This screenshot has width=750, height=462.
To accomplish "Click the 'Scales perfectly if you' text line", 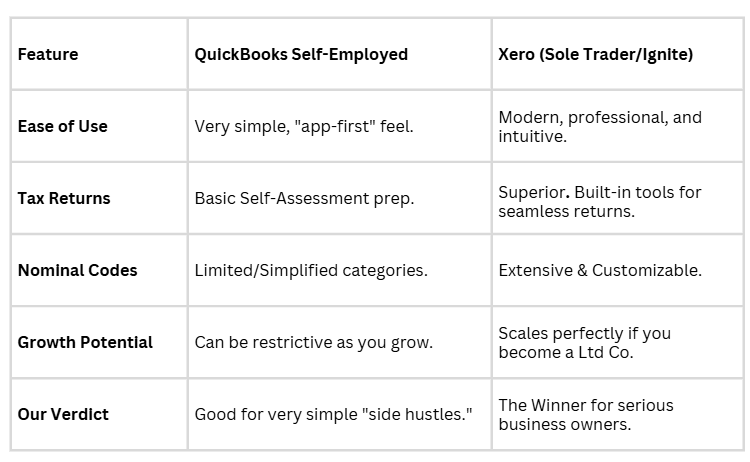I will point(585,333).
